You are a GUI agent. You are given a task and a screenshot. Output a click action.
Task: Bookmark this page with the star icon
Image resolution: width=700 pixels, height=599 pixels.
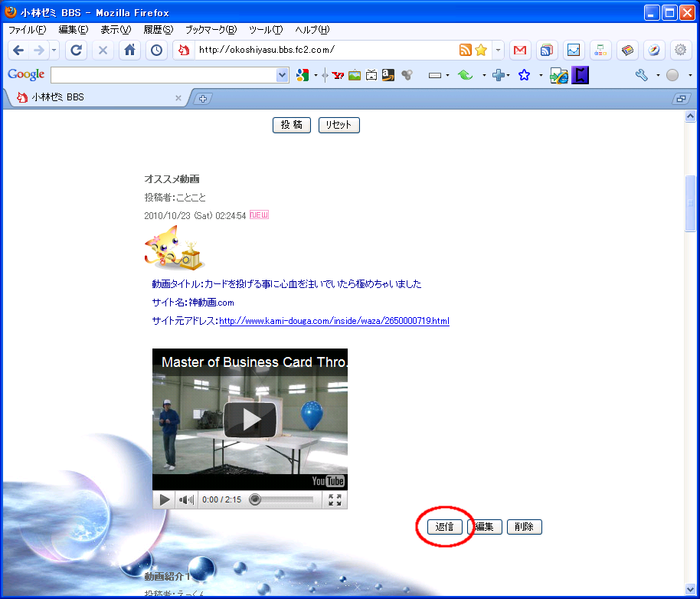(481, 51)
